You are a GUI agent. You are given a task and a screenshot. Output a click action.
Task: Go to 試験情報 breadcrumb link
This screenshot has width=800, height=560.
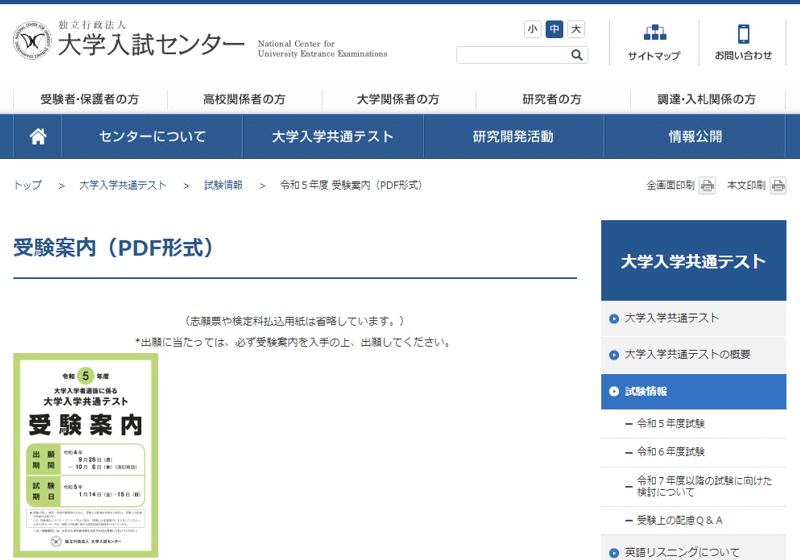223,185
